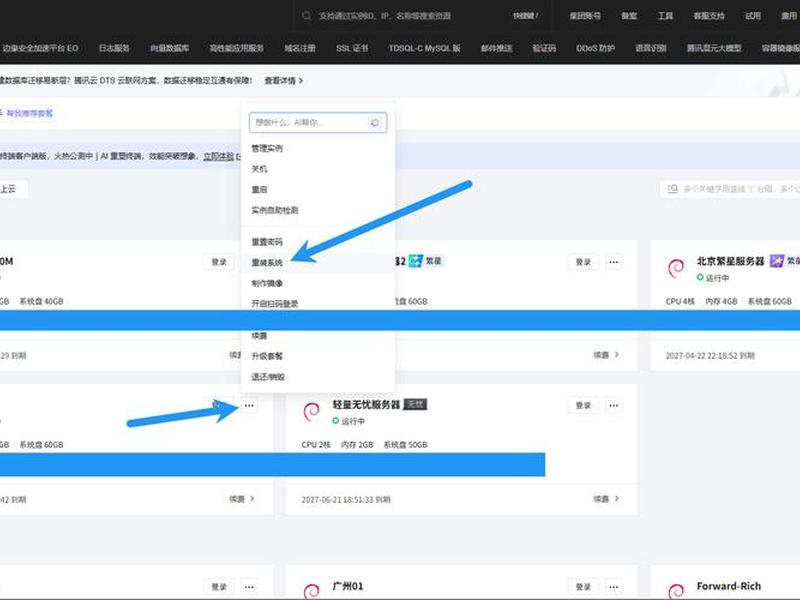Click Debian logo of 北京繁星服务器 card
Screen dimensions: 800x600
(x=676, y=268)
